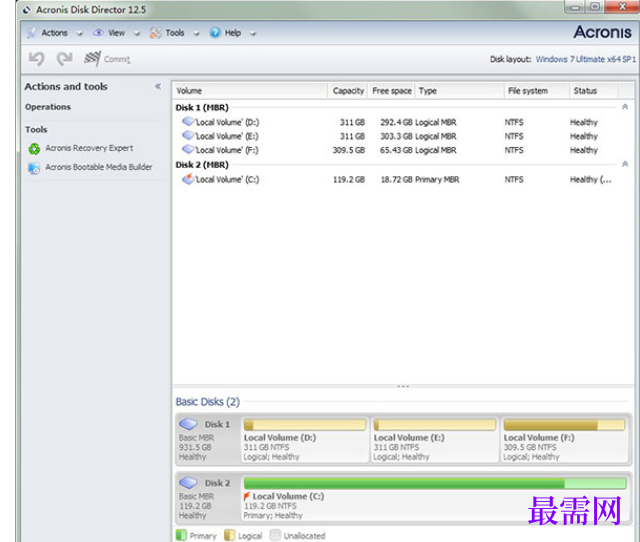Click the Disk 2 (MBR) group header
The image size is (640, 542).
[202, 164]
